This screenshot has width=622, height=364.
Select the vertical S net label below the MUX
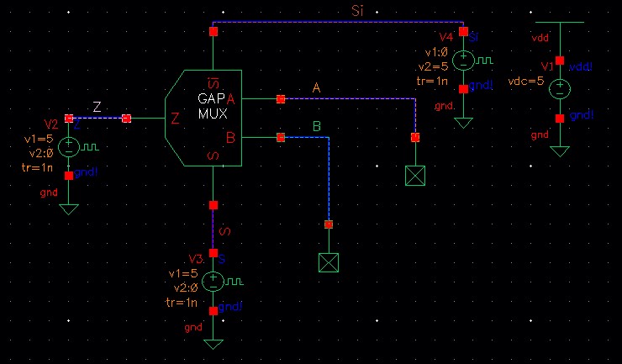(224, 231)
